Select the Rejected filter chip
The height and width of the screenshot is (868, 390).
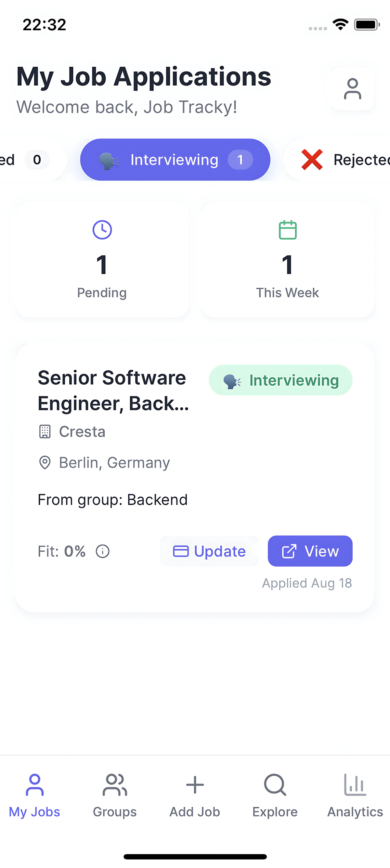click(x=337, y=160)
